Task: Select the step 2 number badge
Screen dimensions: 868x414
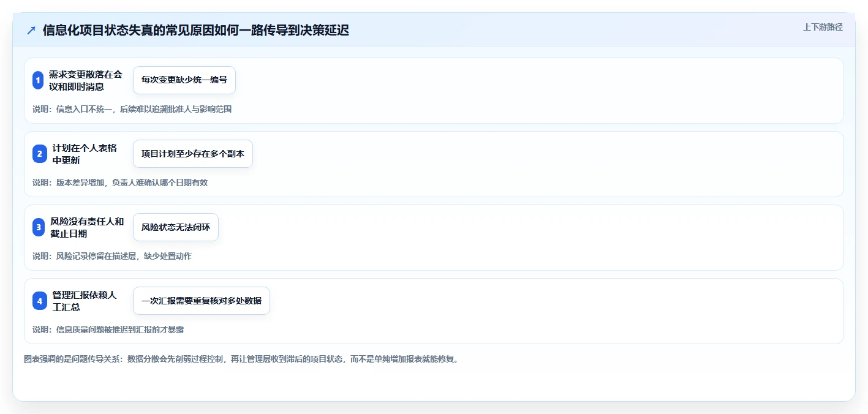Action: click(40, 154)
